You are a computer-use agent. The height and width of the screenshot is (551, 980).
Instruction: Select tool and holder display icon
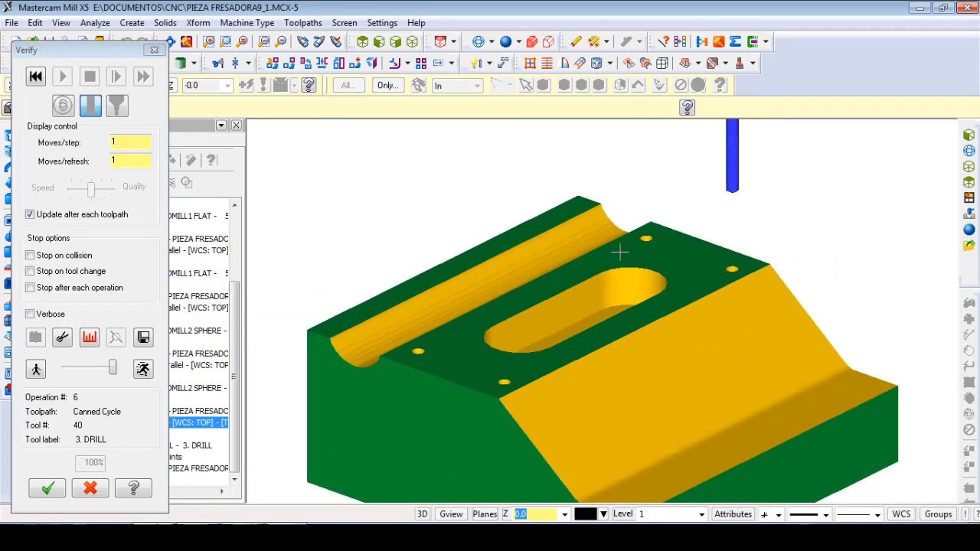click(117, 106)
